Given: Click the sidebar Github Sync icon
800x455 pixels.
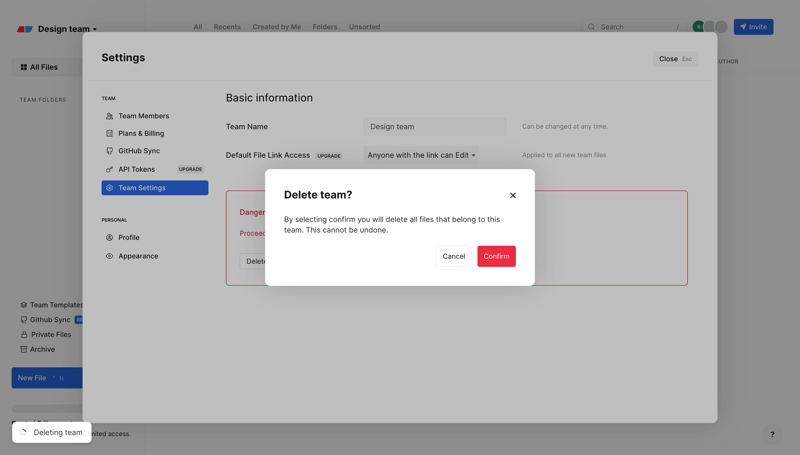Looking at the screenshot, I should (23, 319).
